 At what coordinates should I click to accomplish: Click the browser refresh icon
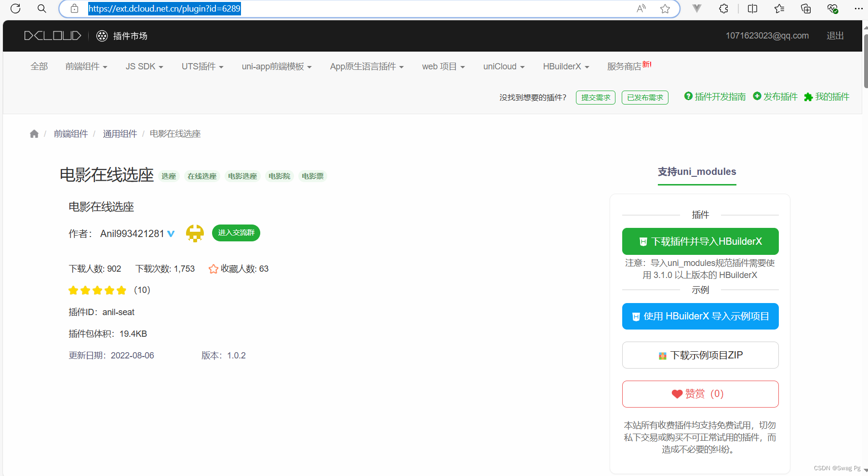[x=15, y=9]
